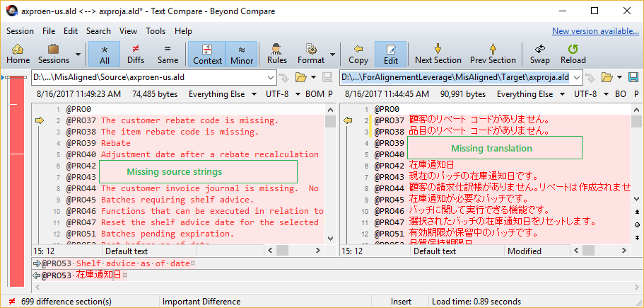Toggle the All display filter

coord(105,54)
